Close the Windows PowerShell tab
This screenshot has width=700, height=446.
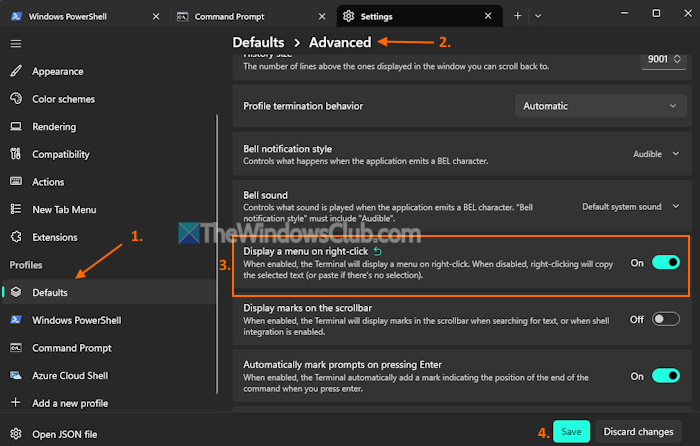[x=156, y=17]
